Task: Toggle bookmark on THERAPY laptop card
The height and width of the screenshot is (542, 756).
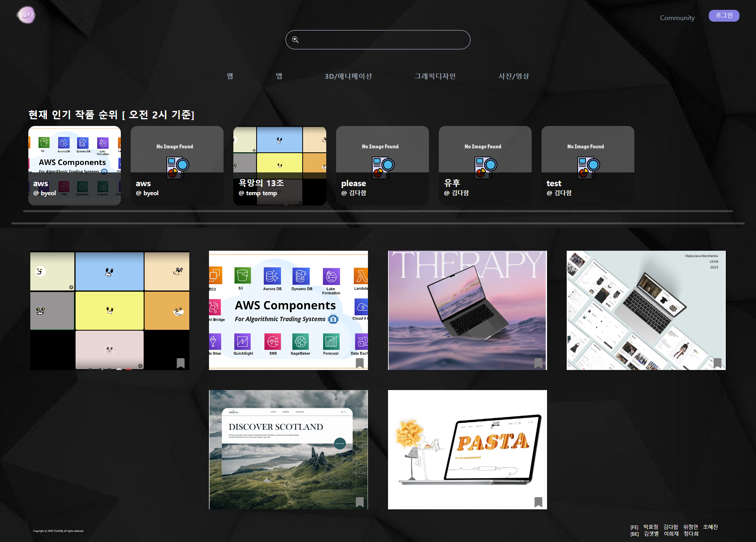Action: coord(538,363)
